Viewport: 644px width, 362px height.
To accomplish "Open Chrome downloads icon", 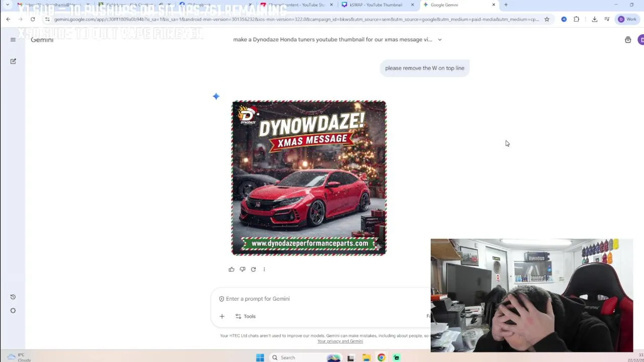I will coord(595,19).
